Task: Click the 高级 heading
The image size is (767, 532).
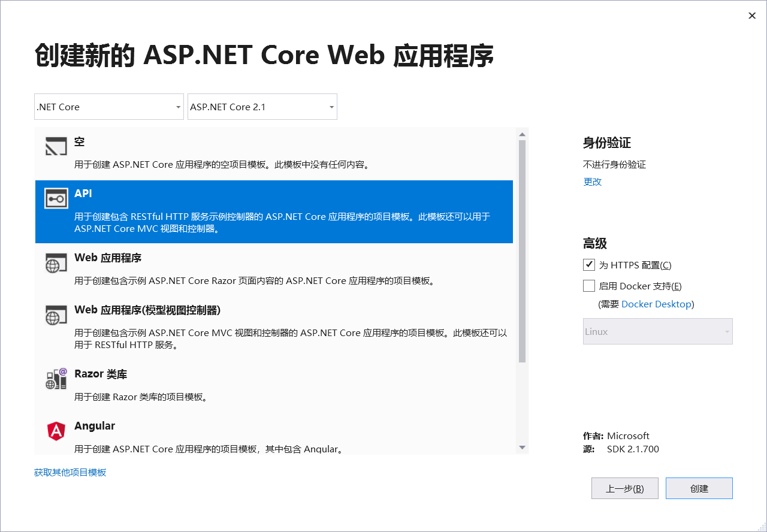Action: (595, 243)
